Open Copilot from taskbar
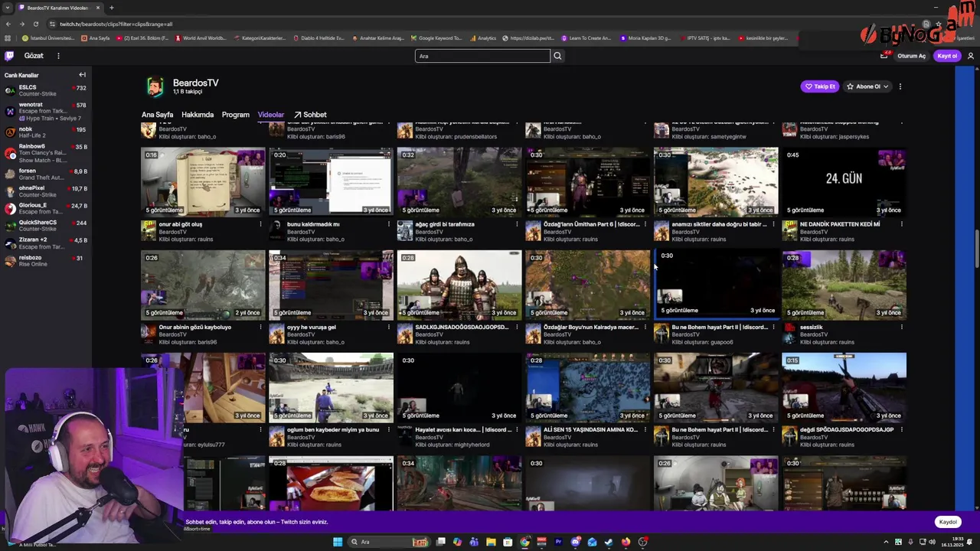This screenshot has height=551, width=980. tap(458, 542)
